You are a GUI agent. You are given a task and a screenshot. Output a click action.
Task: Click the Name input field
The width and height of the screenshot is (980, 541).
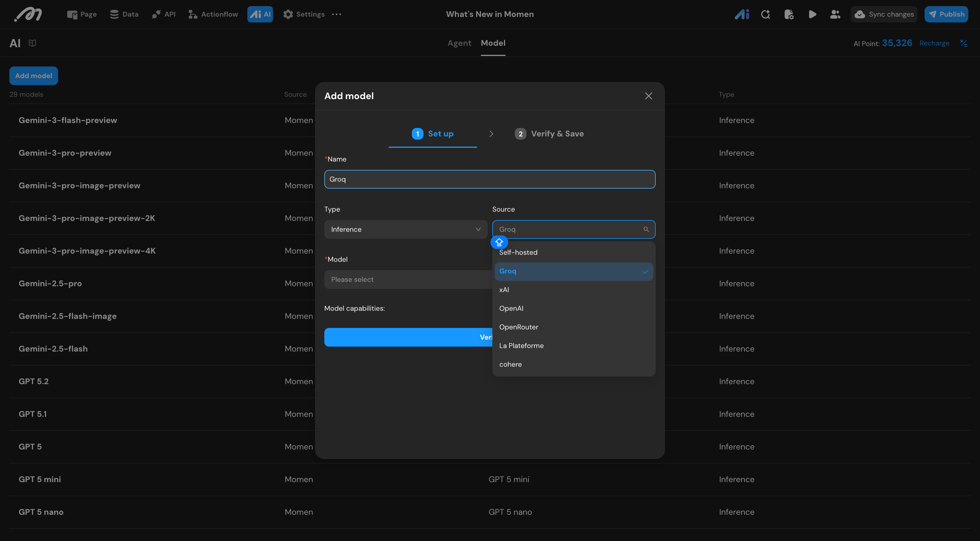point(489,179)
